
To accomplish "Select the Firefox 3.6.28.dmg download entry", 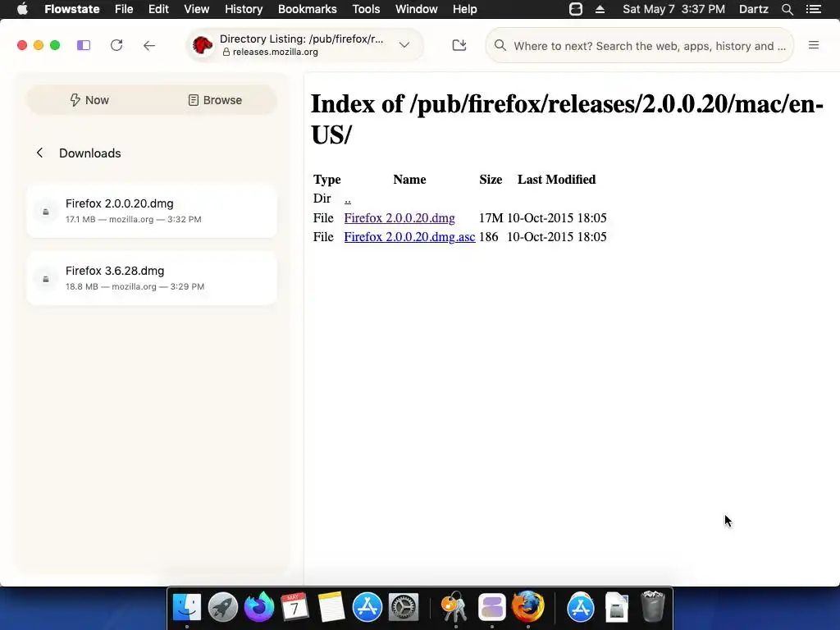I will (x=152, y=278).
